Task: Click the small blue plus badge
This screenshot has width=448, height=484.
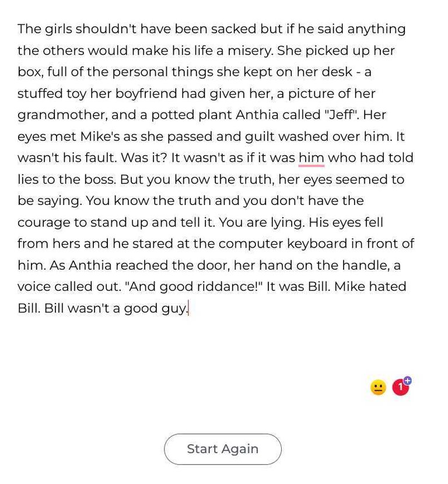Action: click(408, 381)
